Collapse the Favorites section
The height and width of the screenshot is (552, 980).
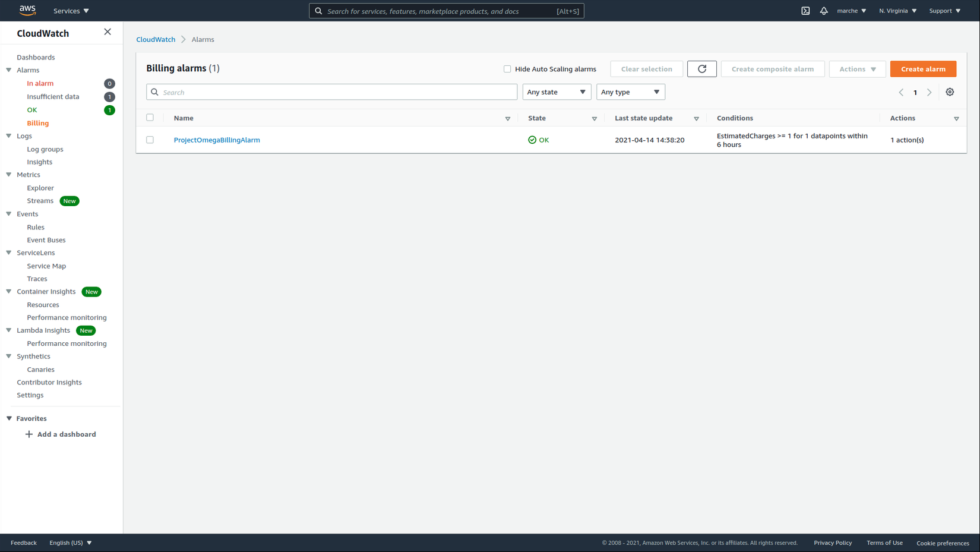(9, 418)
